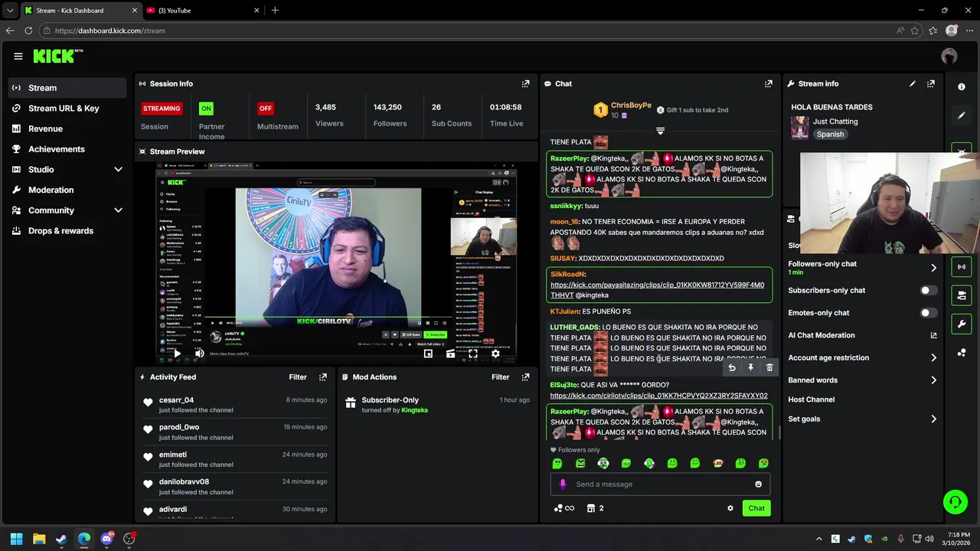The width and height of the screenshot is (980, 551).
Task: Pop out the Mod Actions panel
Action: [525, 377]
